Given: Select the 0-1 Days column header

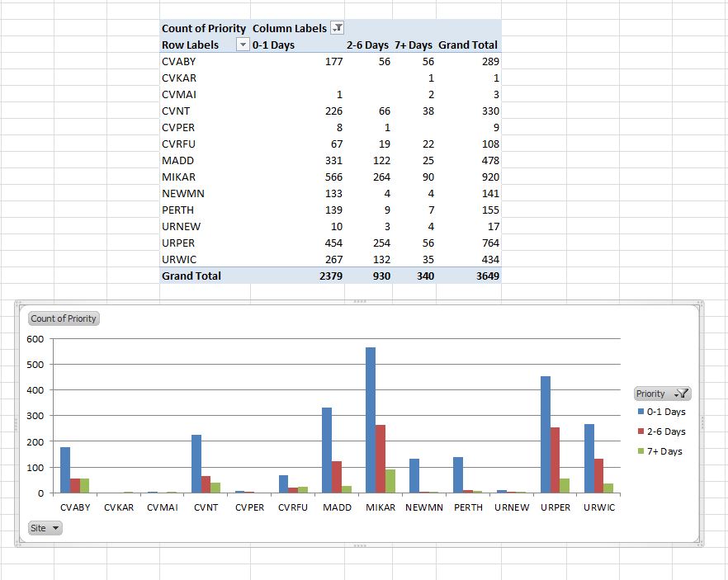Looking at the screenshot, I should coord(297,45).
